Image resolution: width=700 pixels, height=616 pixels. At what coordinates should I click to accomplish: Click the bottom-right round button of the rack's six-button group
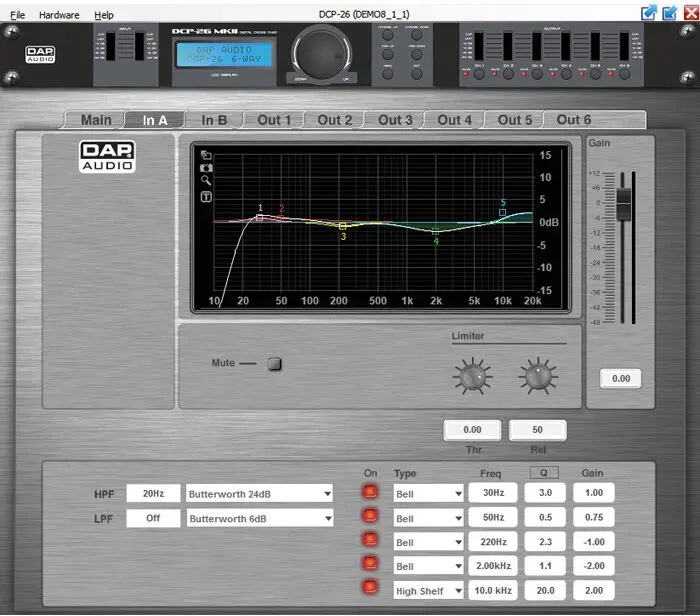pyautogui.click(x=417, y=74)
